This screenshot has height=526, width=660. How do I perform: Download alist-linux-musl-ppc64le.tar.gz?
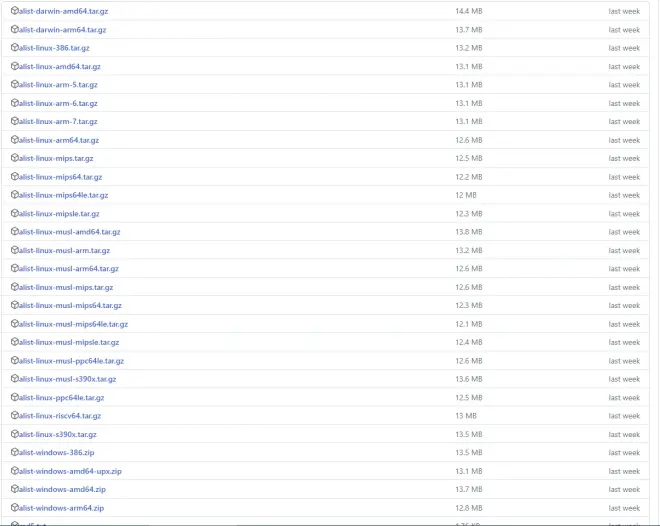click(71, 361)
